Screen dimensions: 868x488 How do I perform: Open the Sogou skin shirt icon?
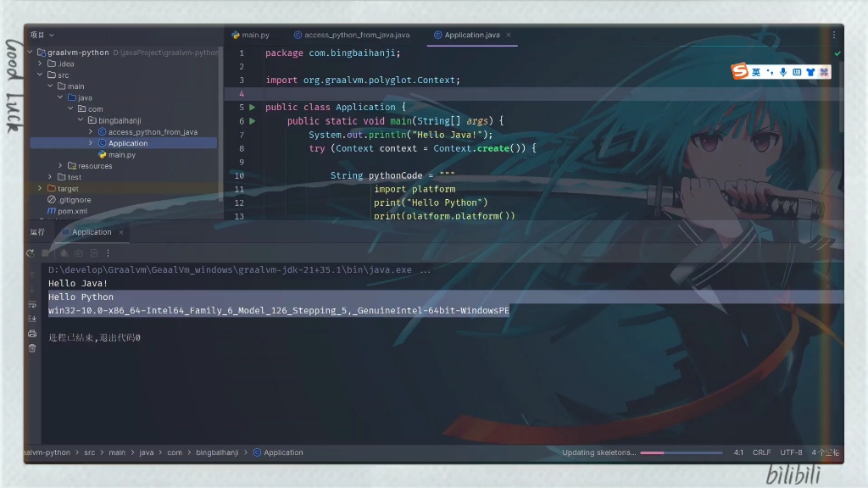[810, 73]
